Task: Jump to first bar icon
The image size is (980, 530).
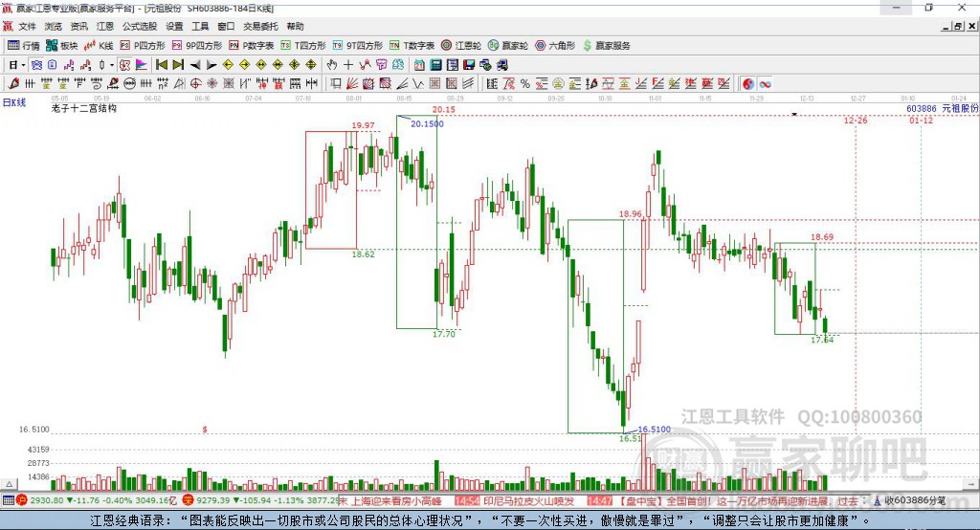Action: [161, 65]
